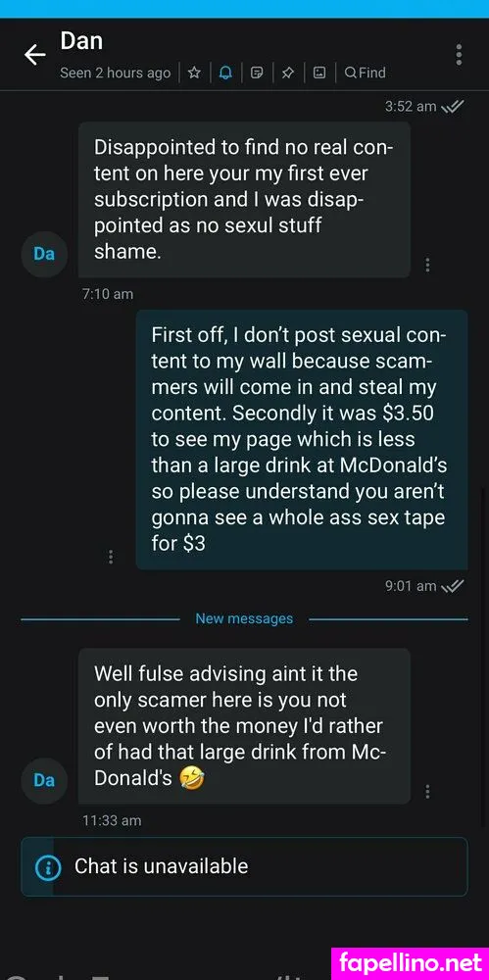489x980 pixels.
Task: Click Dan's avatar beside the last message
Action: (44, 781)
